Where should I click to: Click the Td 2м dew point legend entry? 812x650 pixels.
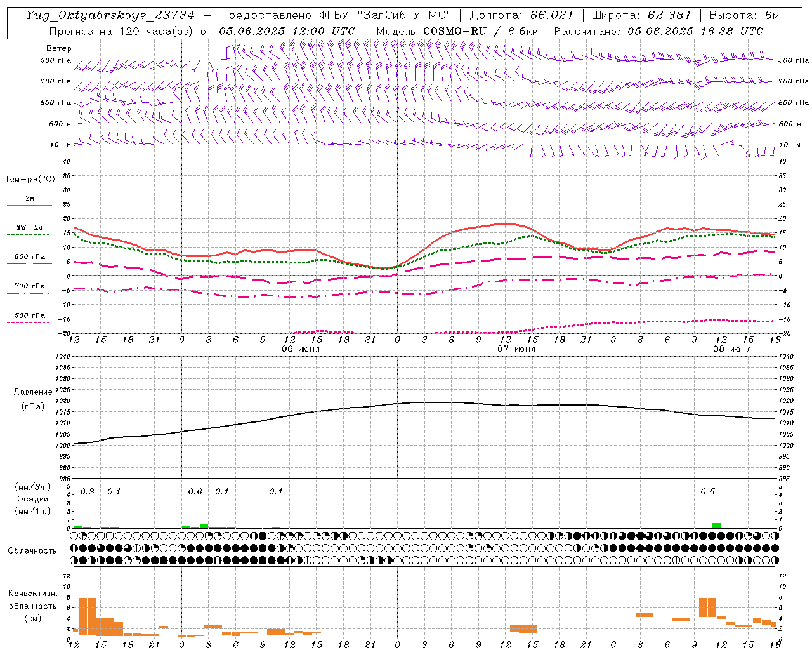tap(29, 229)
